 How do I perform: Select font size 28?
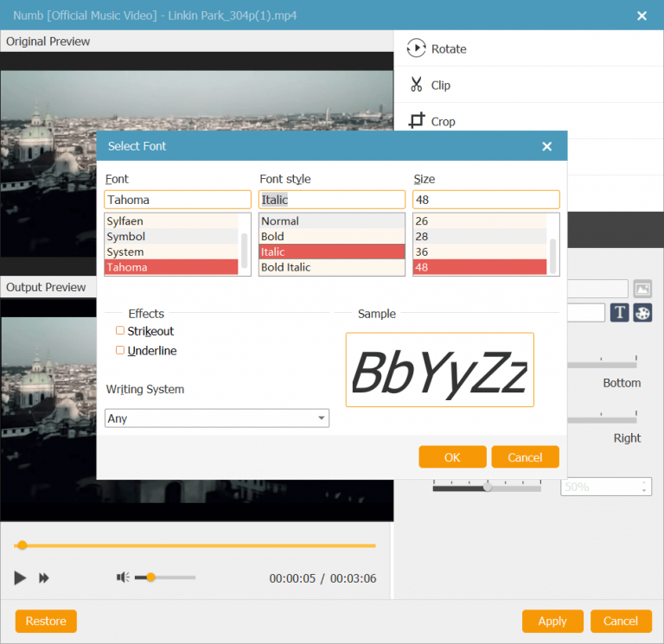(480, 236)
